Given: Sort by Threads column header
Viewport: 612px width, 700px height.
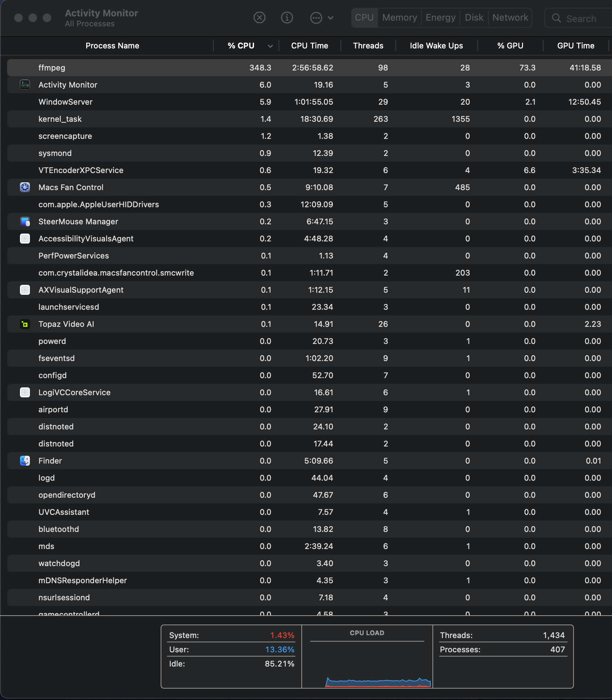Looking at the screenshot, I should pos(368,46).
